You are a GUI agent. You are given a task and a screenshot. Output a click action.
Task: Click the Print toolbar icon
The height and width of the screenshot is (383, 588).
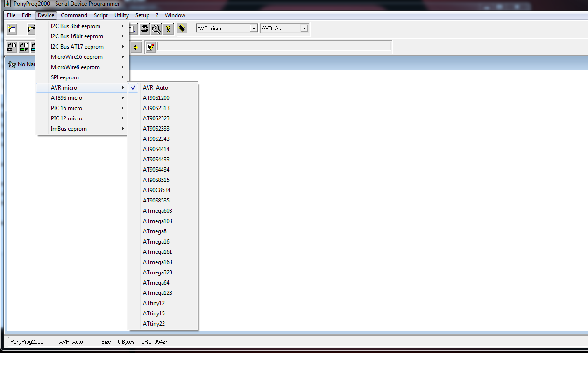pyautogui.click(x=145, y=29)
